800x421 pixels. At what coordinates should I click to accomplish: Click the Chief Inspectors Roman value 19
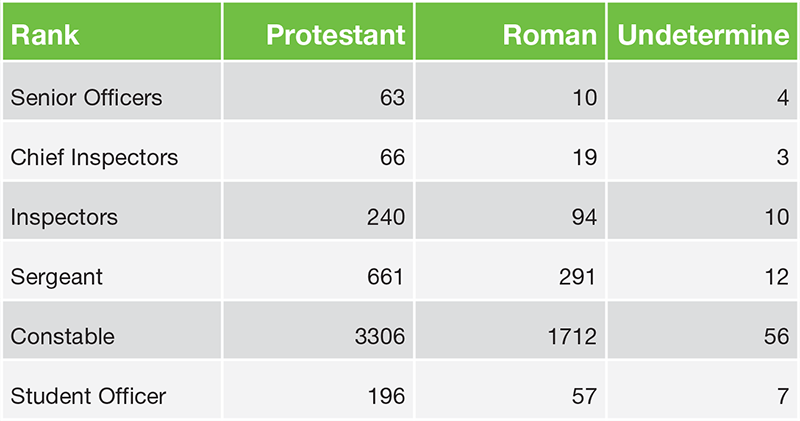click(x=584, y=158)
